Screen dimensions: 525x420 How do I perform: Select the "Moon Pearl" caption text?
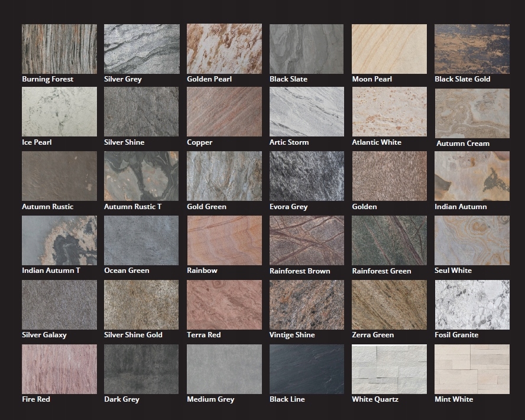tap(372, 79)
